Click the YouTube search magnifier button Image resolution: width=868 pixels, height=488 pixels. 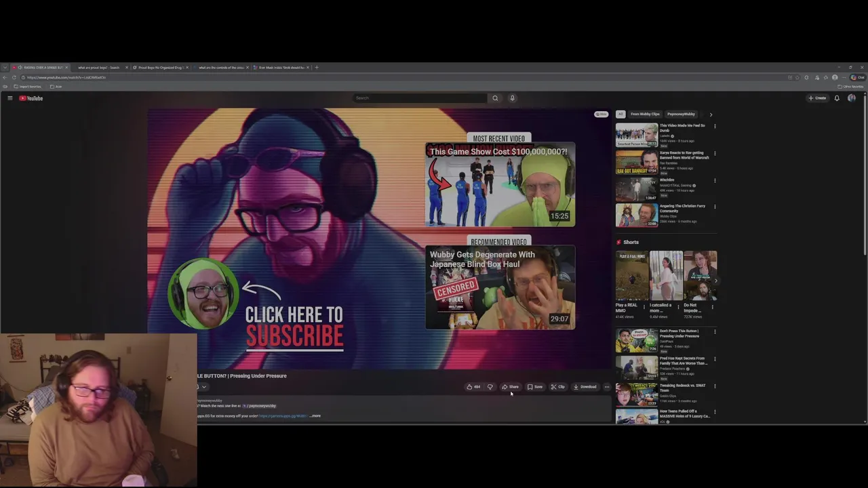click(x=495, y=98)
